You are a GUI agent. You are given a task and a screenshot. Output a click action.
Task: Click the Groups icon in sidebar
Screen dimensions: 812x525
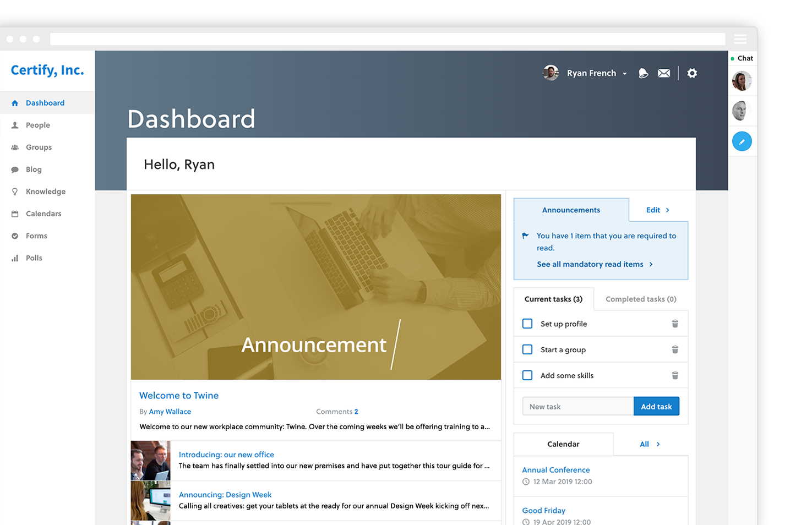point(15,147)
